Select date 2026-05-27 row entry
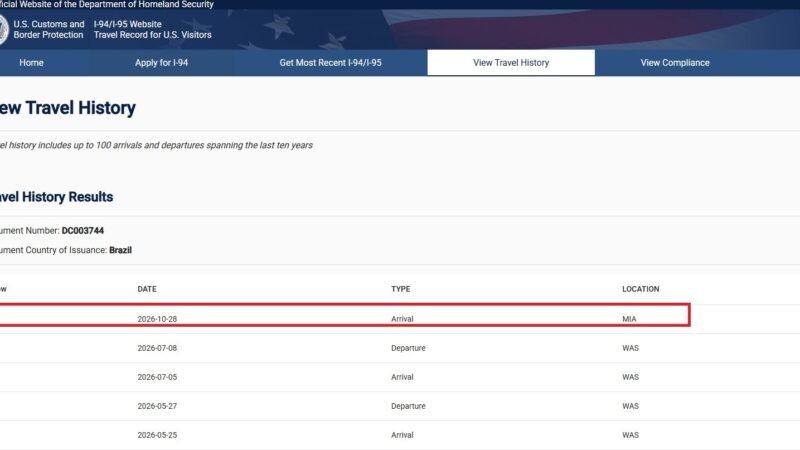Screen dimensions: 800x450 click(157, 406)
